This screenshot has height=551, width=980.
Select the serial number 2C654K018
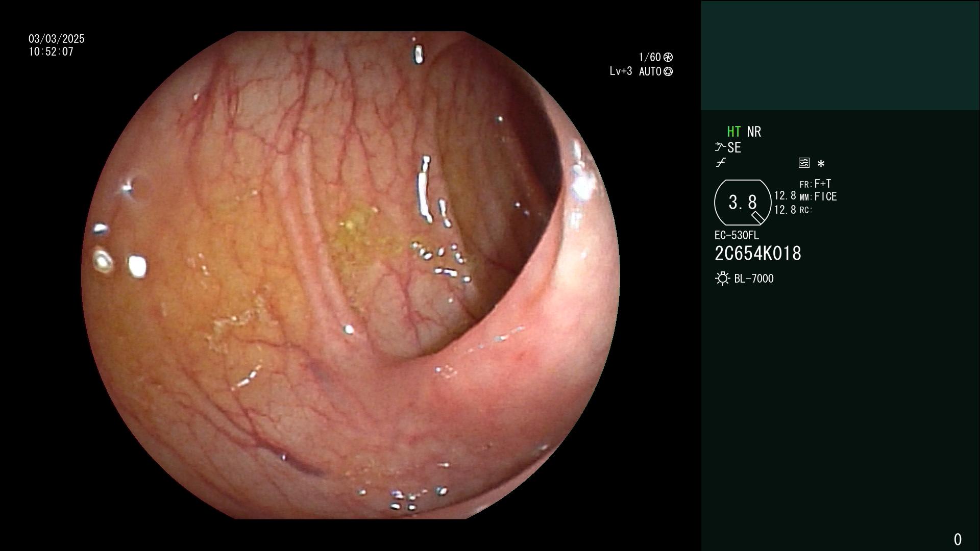coord(758,254)
